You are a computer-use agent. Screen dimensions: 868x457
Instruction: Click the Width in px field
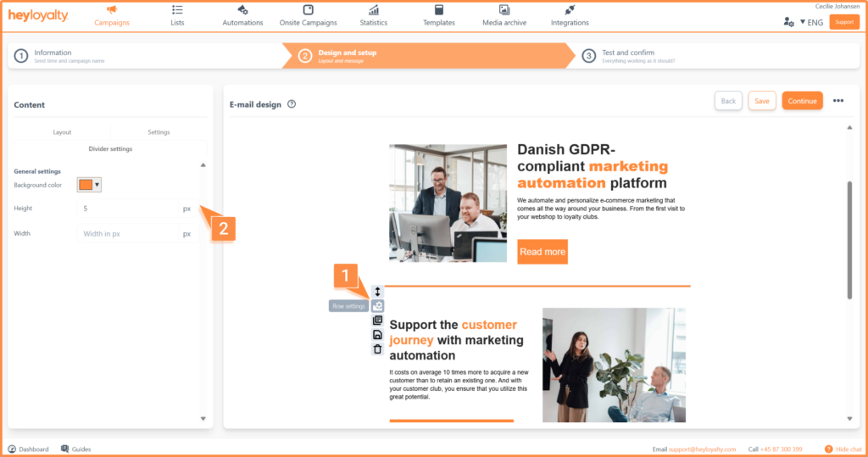tap(127, 233)
